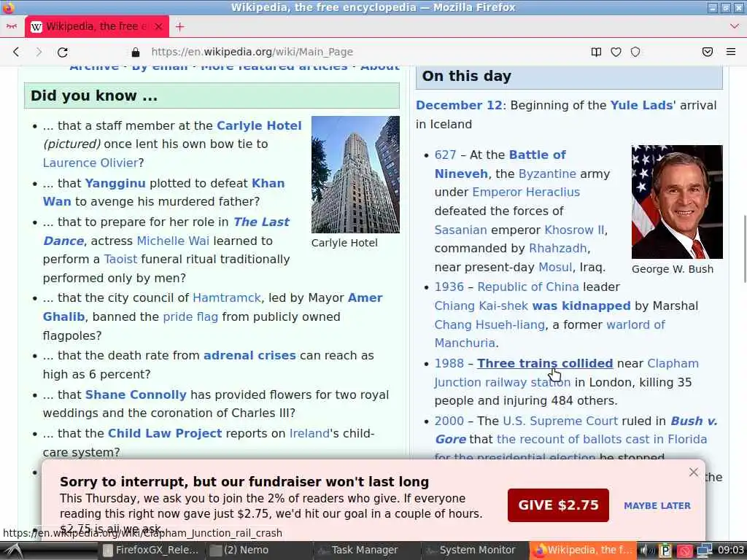Open the adrenal crises link
Image resolution: width=747 pixels, height=560 pixels.
click(x=249, y=356)
